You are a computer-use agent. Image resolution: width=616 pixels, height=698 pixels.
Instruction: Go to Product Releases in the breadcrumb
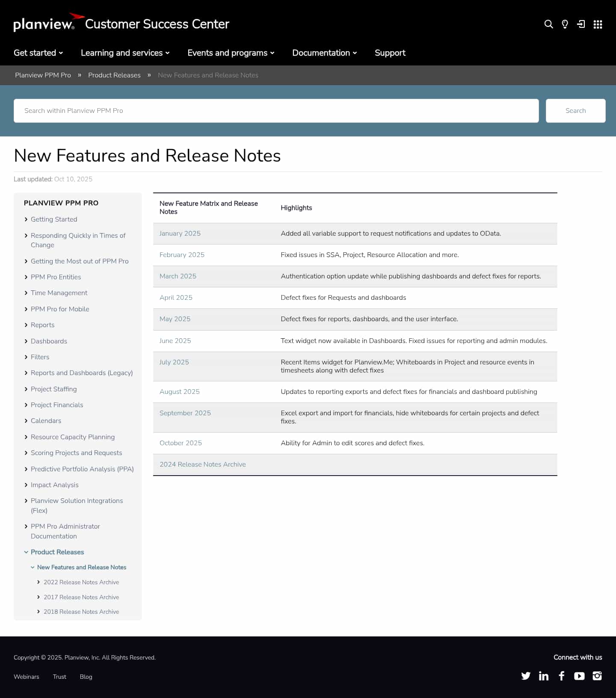pos(114,75)
